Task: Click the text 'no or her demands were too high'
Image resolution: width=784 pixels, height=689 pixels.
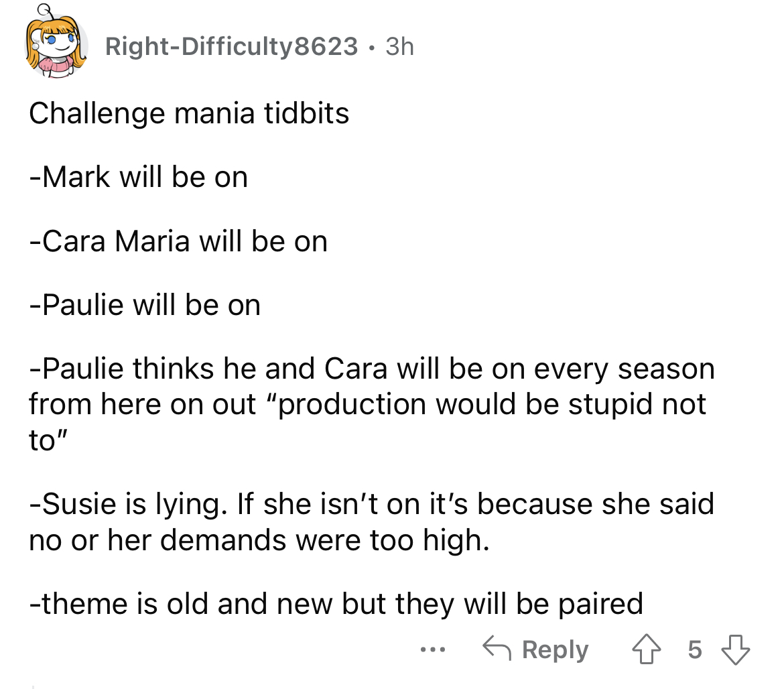Action: click(259, 540)
